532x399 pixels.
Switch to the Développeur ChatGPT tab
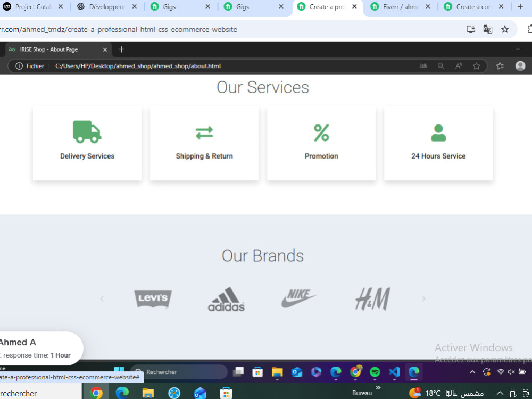tap(106, 7)
